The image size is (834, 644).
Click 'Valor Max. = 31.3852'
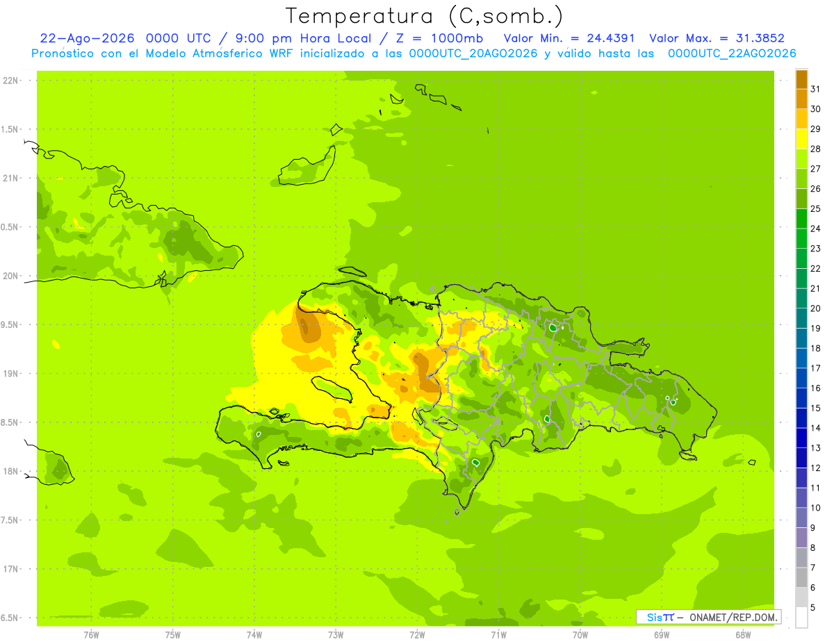coord(717,38)
